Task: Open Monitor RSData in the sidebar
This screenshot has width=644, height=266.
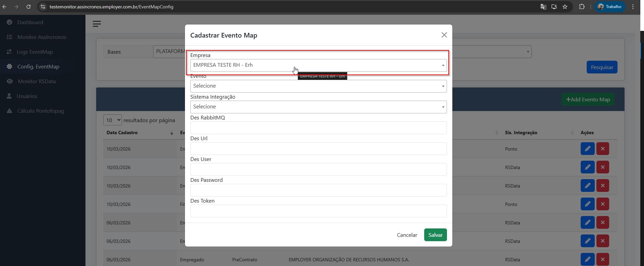Action: 37,81
